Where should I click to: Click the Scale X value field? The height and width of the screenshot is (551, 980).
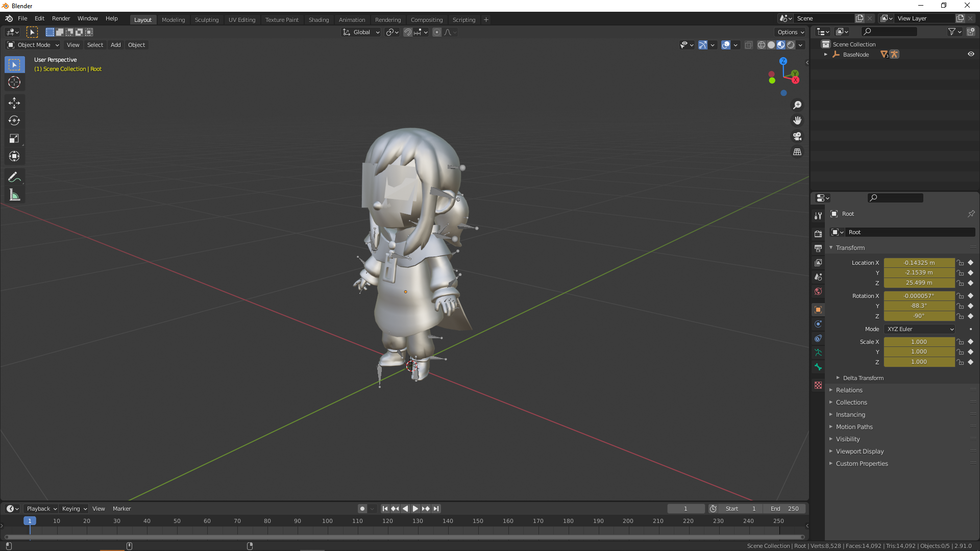coord(919,342)
